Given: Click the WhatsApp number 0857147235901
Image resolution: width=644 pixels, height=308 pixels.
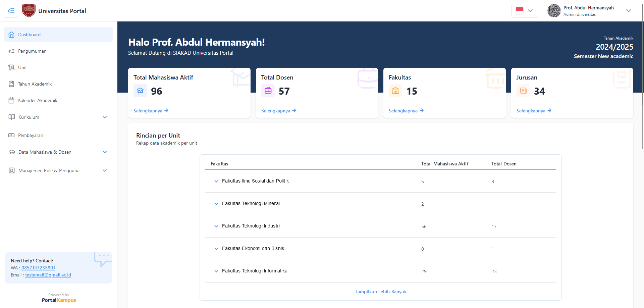Looking at the screenshot, I should 38,268.
